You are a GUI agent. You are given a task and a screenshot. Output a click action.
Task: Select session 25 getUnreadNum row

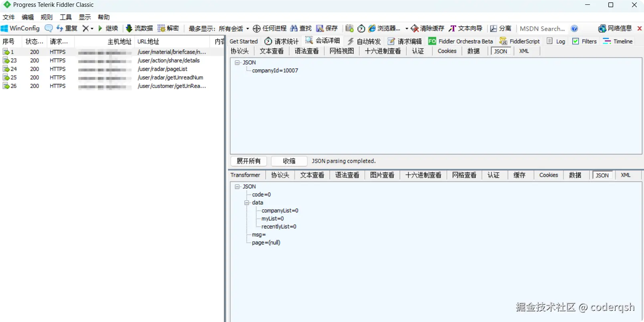(x=112, y=77)
